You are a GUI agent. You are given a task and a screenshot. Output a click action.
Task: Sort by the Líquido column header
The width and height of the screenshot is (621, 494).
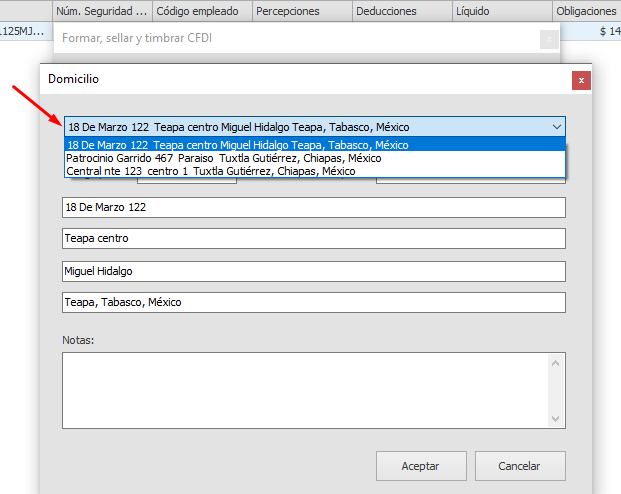500,11
